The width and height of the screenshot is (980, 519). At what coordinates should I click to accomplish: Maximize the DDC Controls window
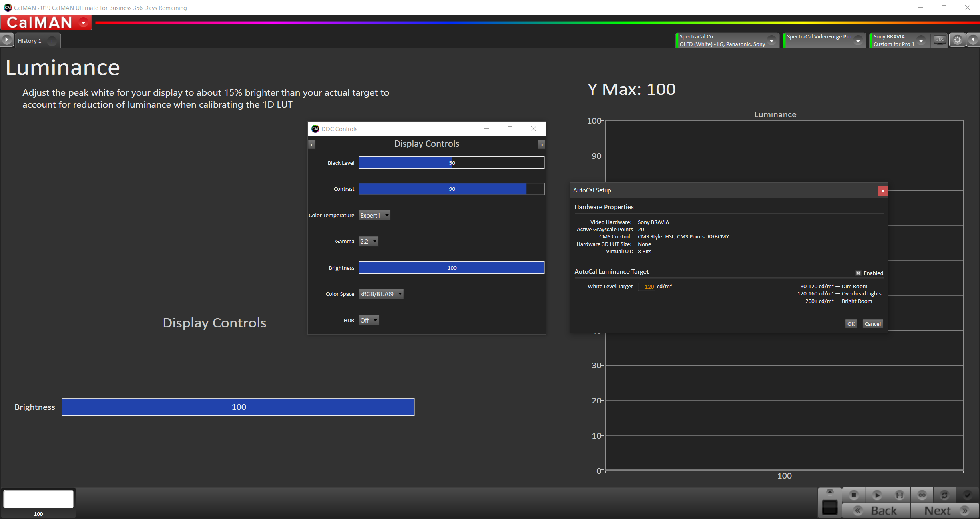pyautogui.click(x=510, y=129)
